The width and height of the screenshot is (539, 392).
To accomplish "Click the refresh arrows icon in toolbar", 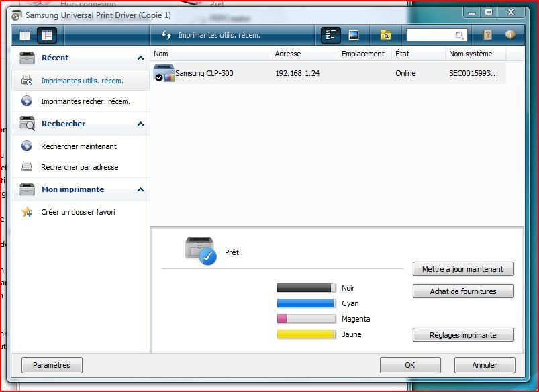I will pos(166,35).
